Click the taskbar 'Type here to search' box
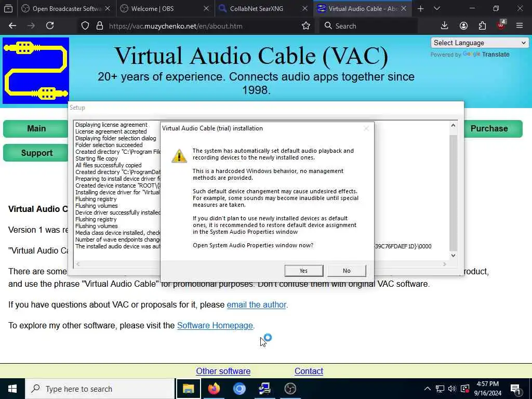 tap(100, 389)
